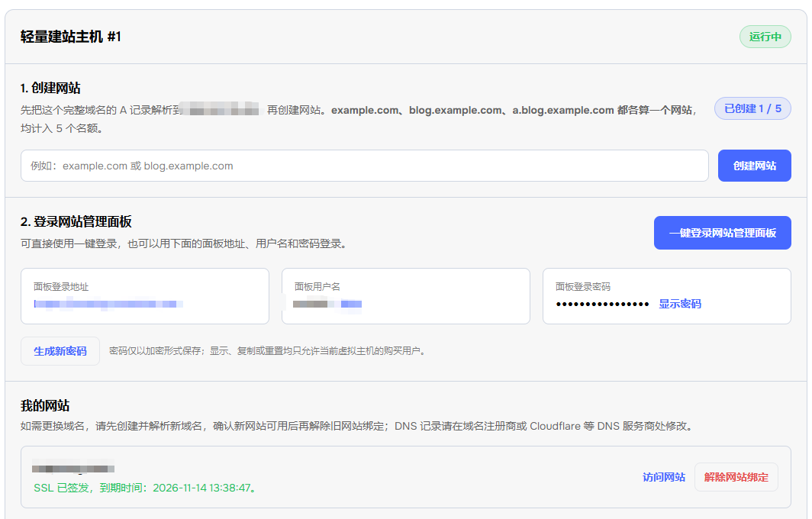Click the 显示密码 link

pyautogui.click(x=679, y=304)
